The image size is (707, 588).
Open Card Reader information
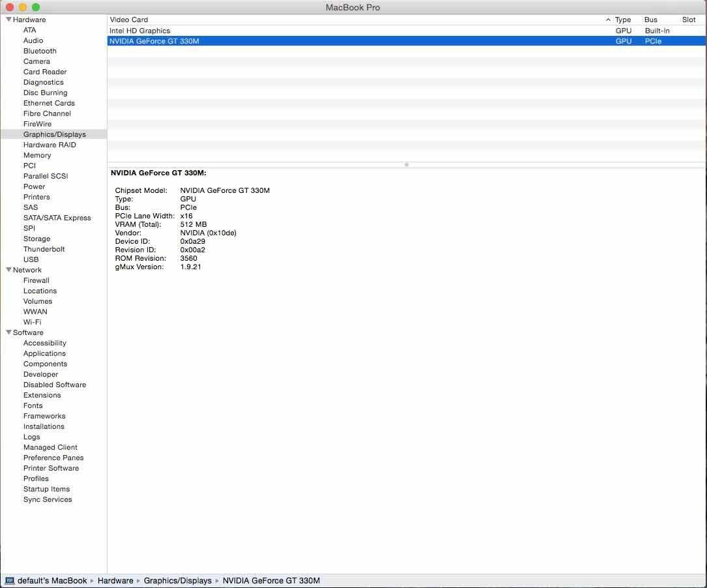45,72
